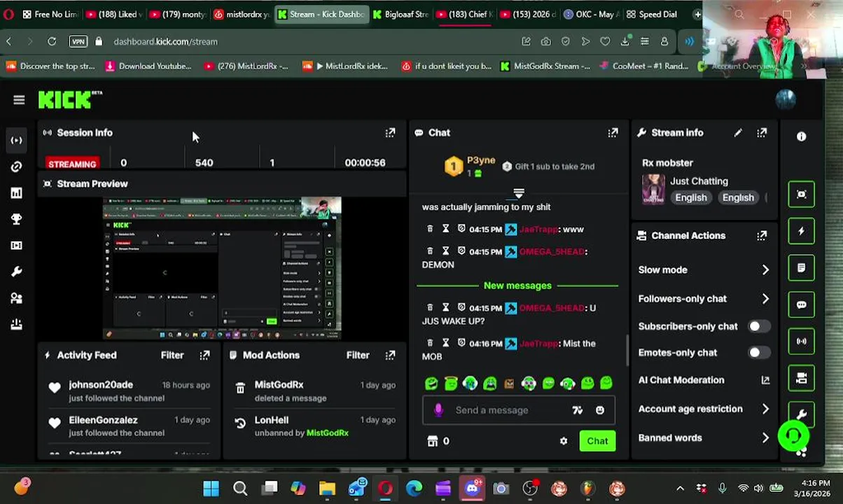Open Microsoft Edge from the taskbar
Viewport: 843px width, 504px height.
coord(414,488)
